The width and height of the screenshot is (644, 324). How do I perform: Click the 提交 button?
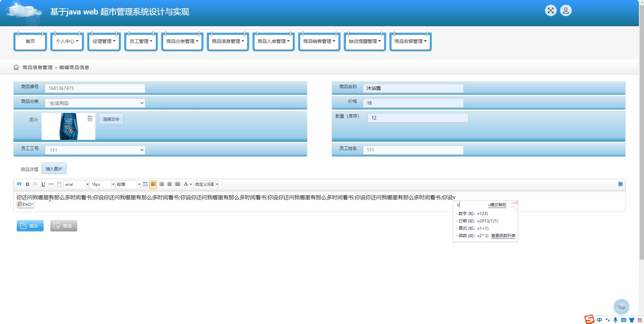pyautogui.click(x=30, y=226)
